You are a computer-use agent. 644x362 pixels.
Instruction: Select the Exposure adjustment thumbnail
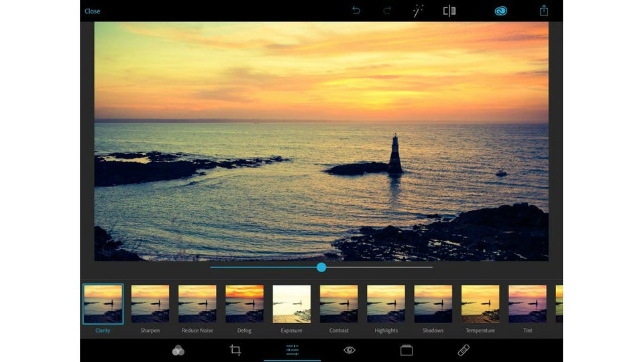click(x=291, y=304)
